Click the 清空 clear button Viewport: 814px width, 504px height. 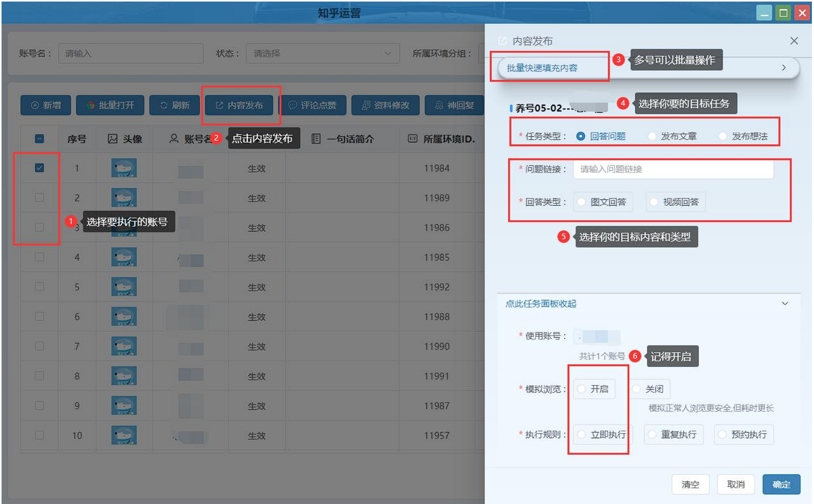(x=690, y=484)
